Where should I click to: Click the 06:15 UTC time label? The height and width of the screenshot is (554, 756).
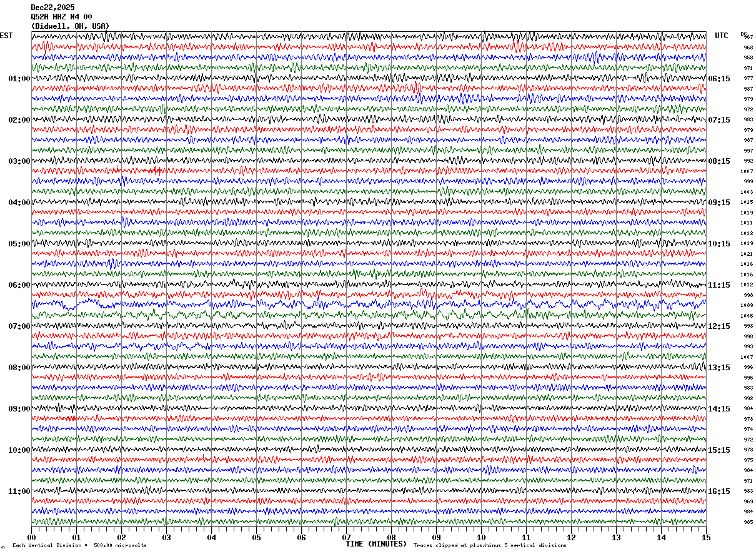(719, 79)
